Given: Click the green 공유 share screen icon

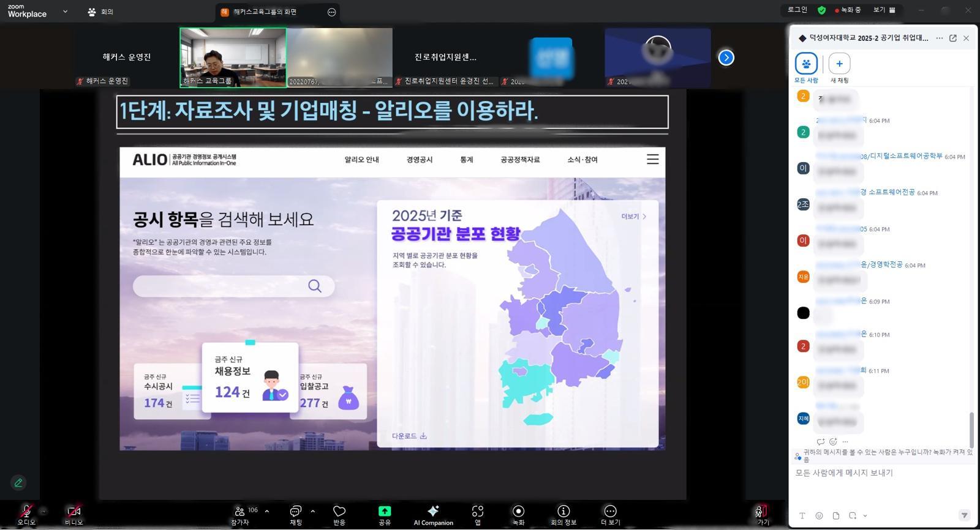Looking at the screenshot, I should (384, 512).
